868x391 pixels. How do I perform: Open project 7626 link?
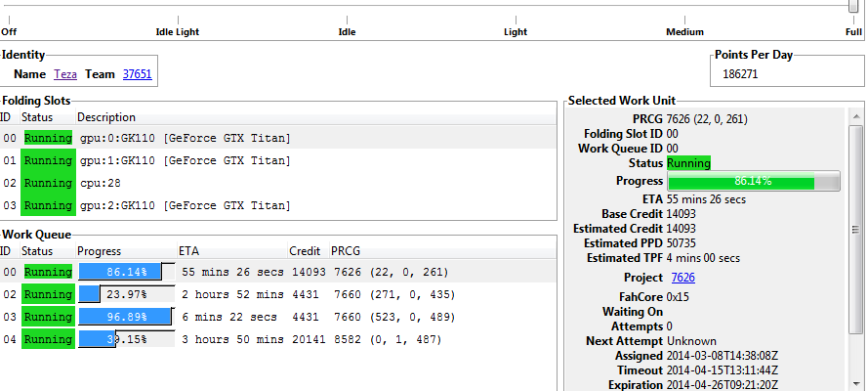point(683,278)
